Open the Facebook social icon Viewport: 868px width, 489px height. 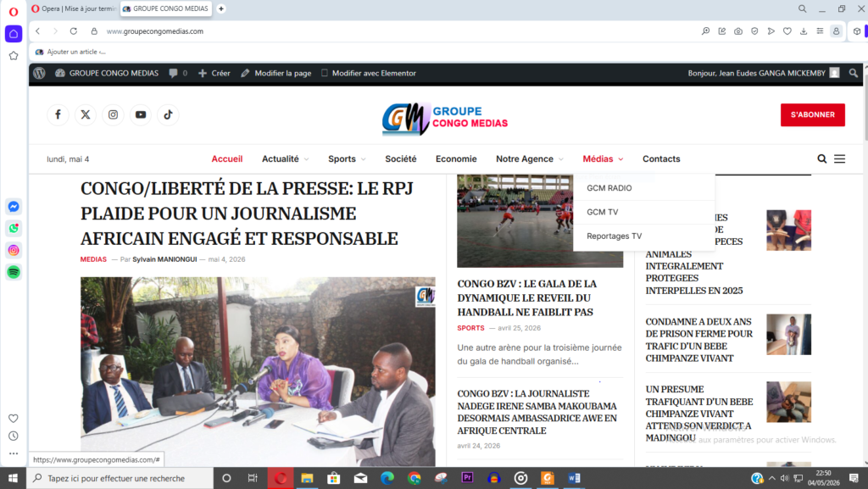58,114
